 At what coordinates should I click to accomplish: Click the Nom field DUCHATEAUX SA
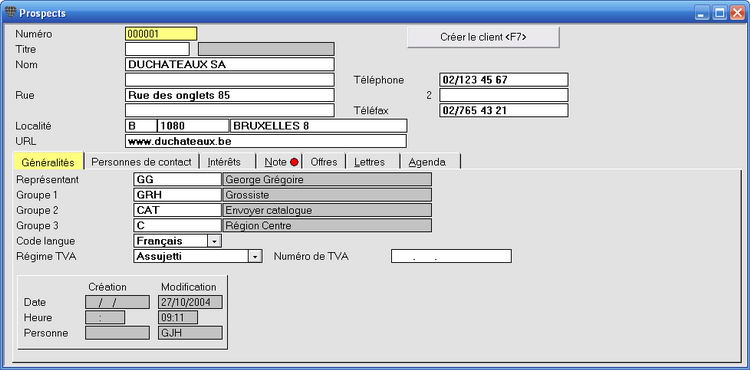tap(230, 65)
